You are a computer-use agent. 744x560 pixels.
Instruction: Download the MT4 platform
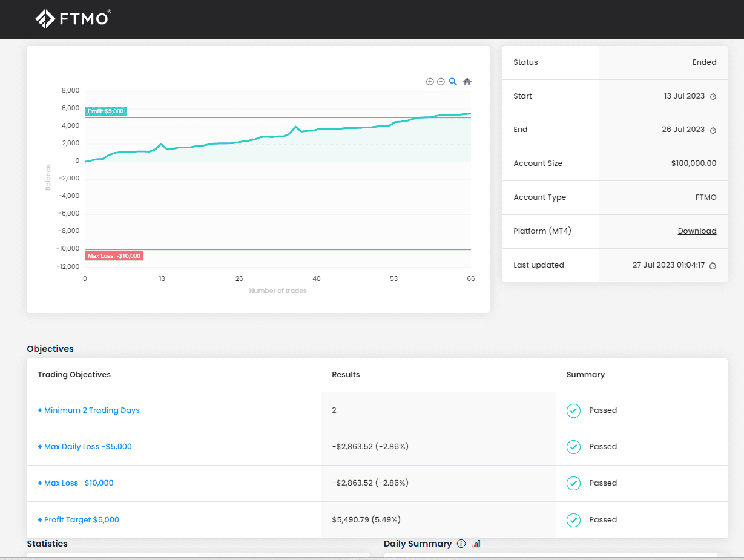click(x=697, y=231)
